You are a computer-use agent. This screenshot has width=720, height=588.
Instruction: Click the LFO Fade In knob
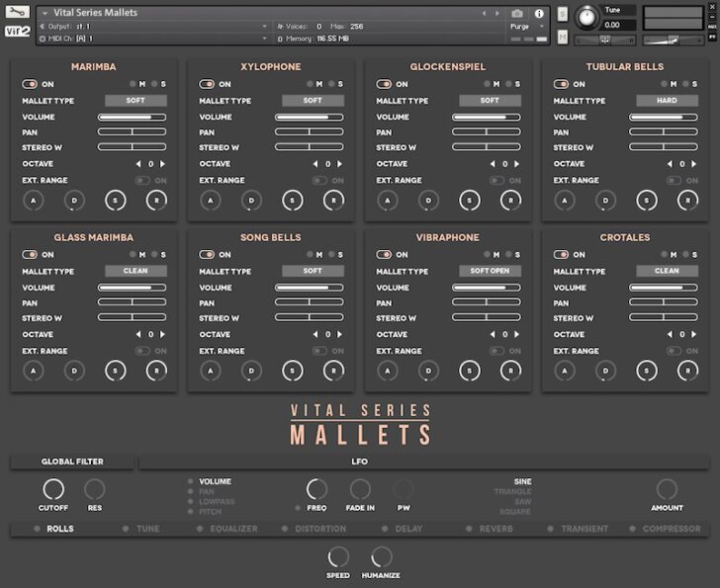[360, 489]
